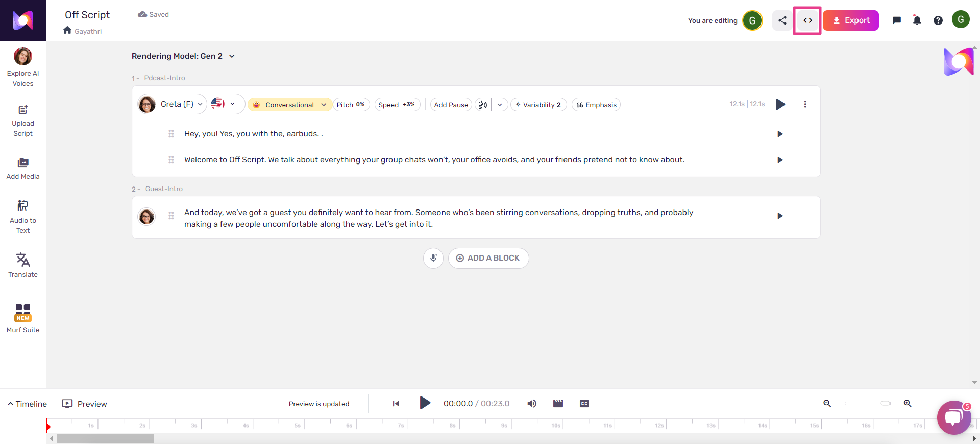Zoom out timeline magnifier
The width and height of the screenshot is (980, 444).
pyautogui.click(x=827, y=404)
